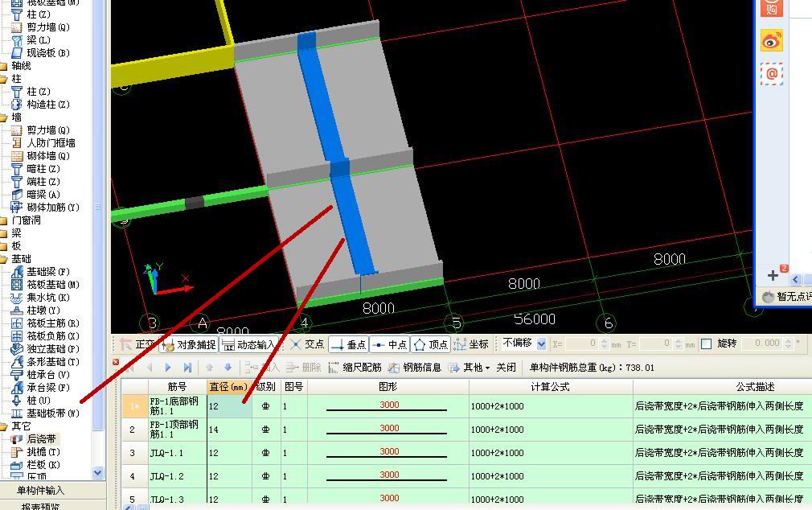Viewport: 812px width, 510px height.
Task: Select 剪力墙 (Q) icon under 墙 folder
Action: pyautogui.click(x=17, y=130)
